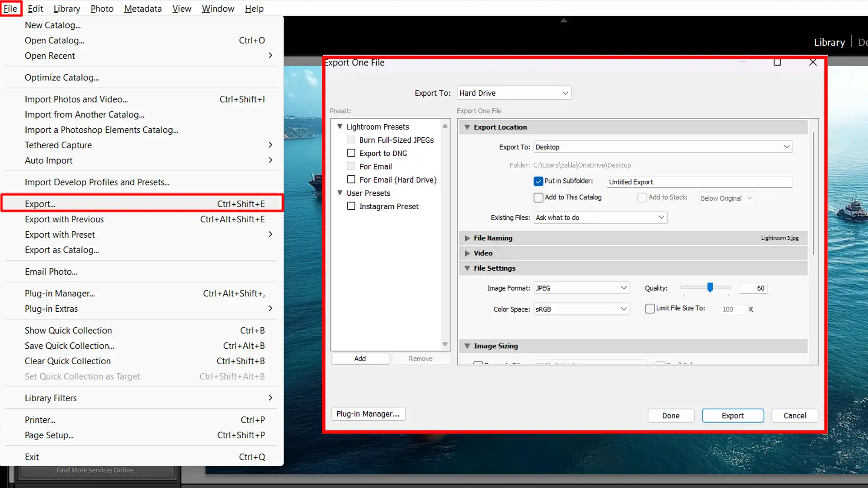Check For Email (Hard Drive) preset
Viewport: 868px width, 488px height.
351,179
